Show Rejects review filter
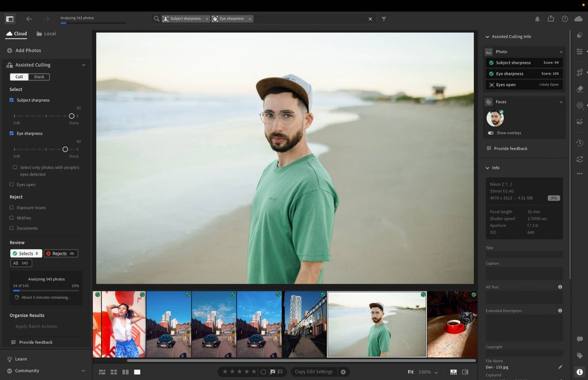 [61, 253]
